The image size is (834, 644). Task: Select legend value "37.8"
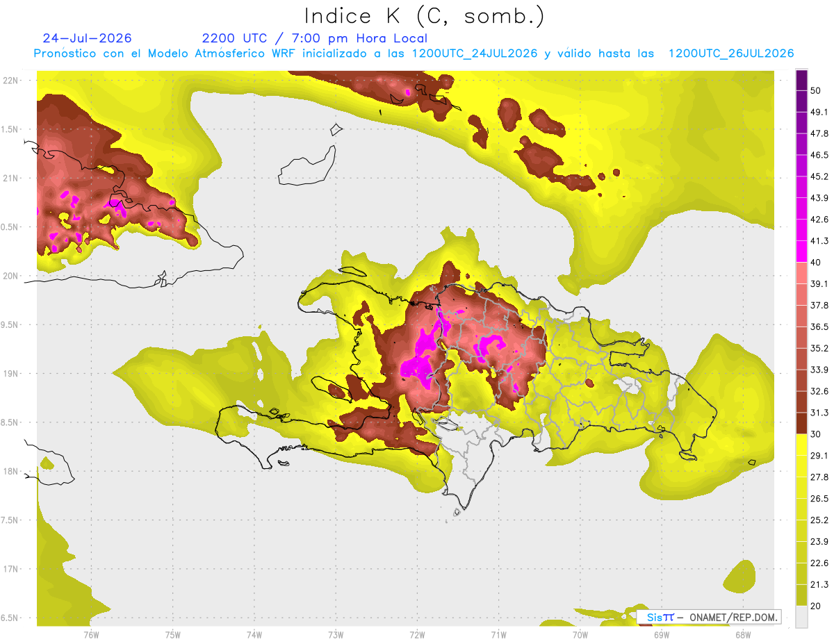click(x=819, y=305)
